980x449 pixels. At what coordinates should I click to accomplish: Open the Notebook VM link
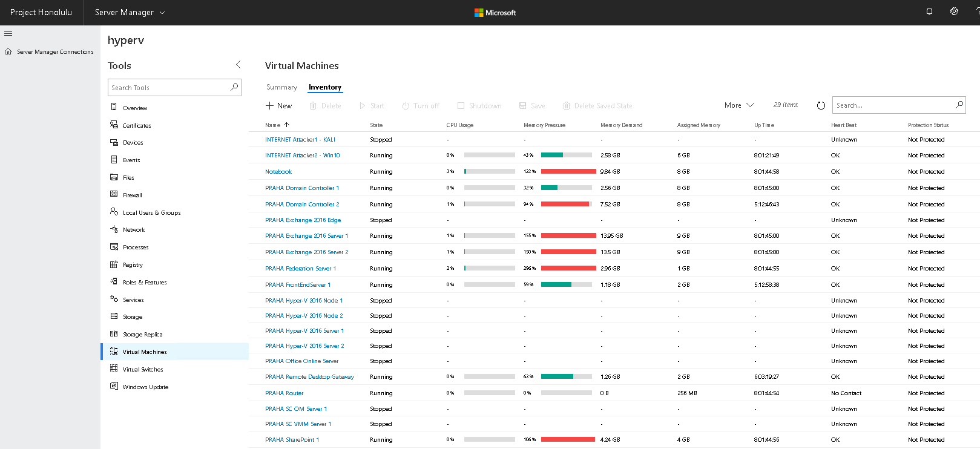coord(278,171)
